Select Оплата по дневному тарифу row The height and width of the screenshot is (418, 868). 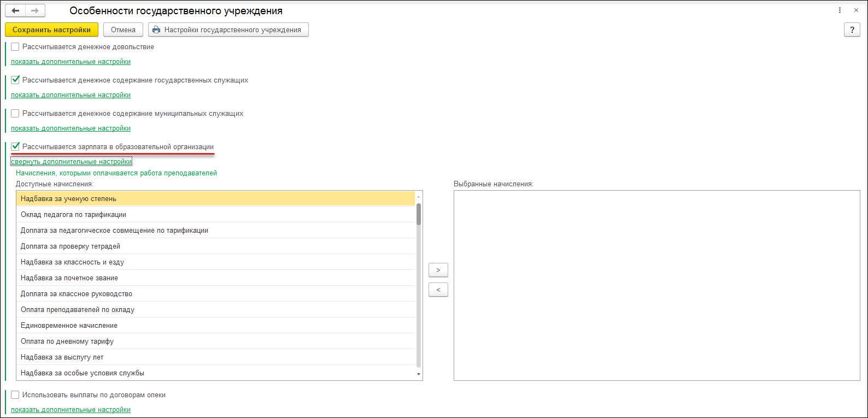(216, 342)
